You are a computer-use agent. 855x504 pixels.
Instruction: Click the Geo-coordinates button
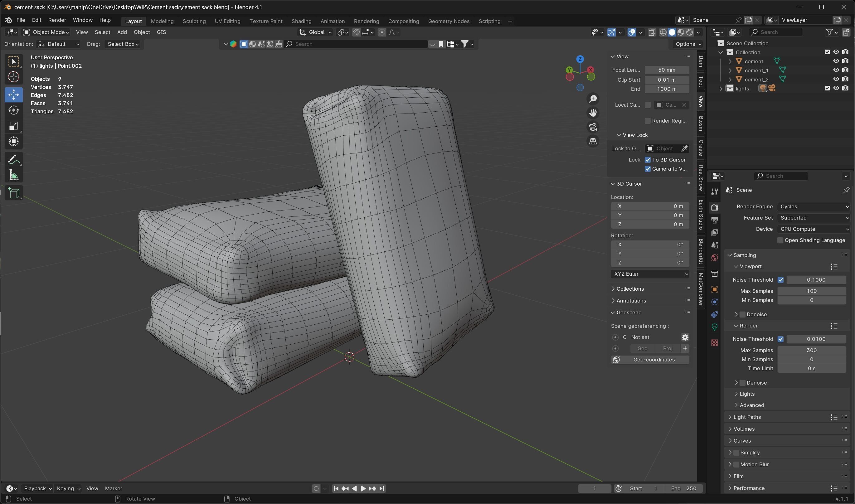click(x=650, y=360)
